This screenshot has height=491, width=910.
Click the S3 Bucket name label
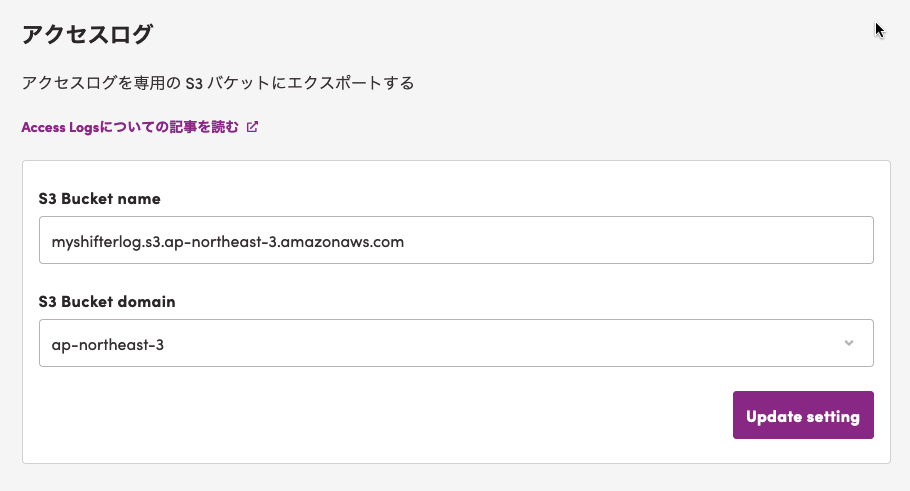100,198
